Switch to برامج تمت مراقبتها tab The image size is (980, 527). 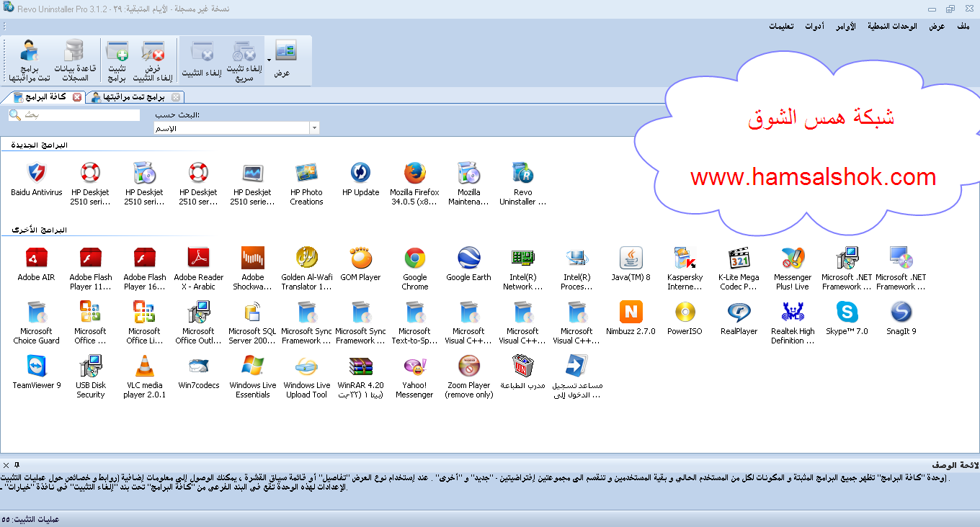[133, 96]
